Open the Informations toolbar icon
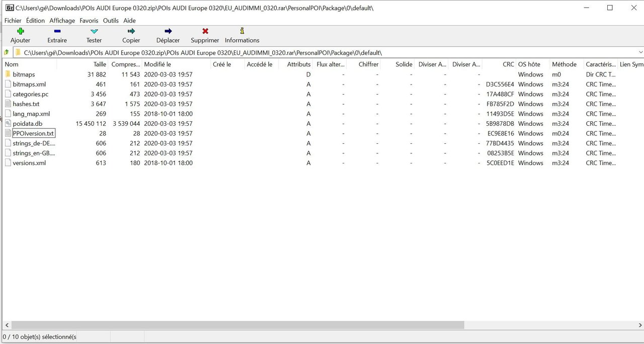The image size is (644, 344). pos(242,31)
